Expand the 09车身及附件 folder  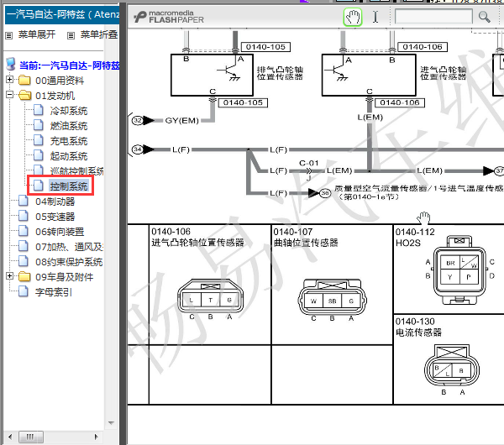click(9, 275)
